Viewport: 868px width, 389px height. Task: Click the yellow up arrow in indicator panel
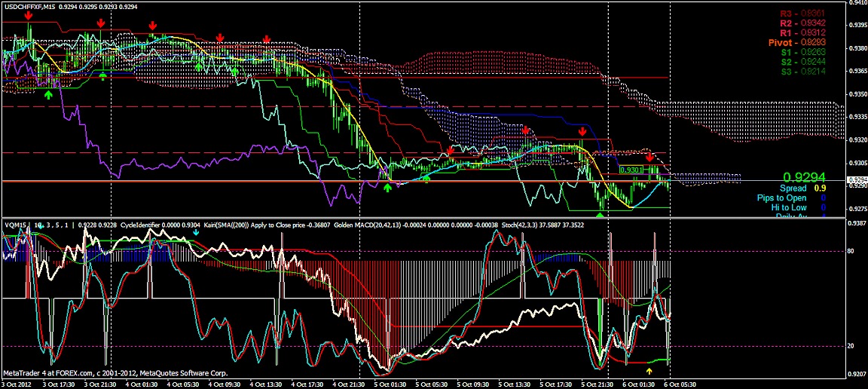pos(649,370)
